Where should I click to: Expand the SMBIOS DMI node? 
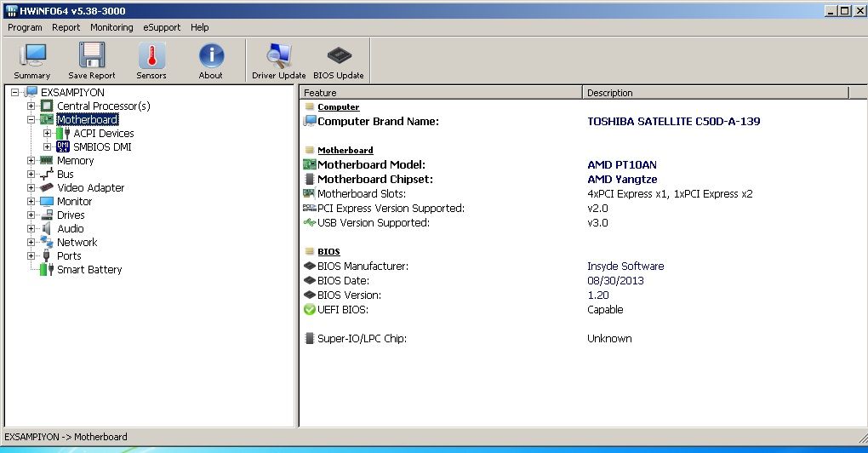click(x=47, y=146)
